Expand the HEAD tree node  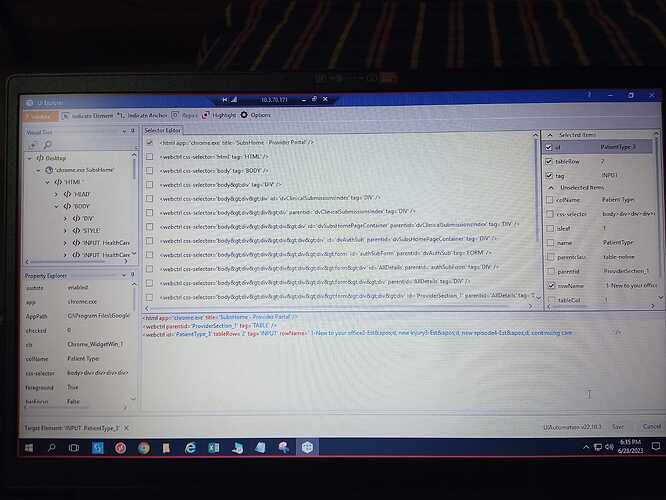point(56,194)
